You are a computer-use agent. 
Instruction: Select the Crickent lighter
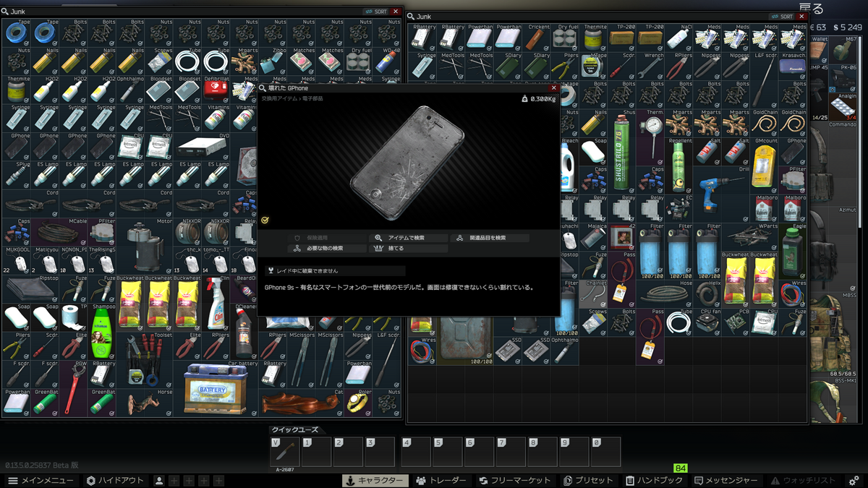coord(537,38)
